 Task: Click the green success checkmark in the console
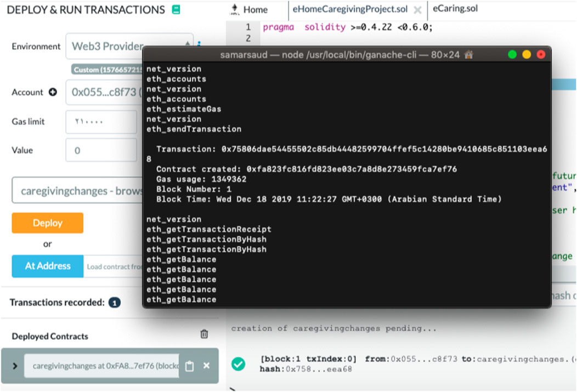(x=239, y=363)
